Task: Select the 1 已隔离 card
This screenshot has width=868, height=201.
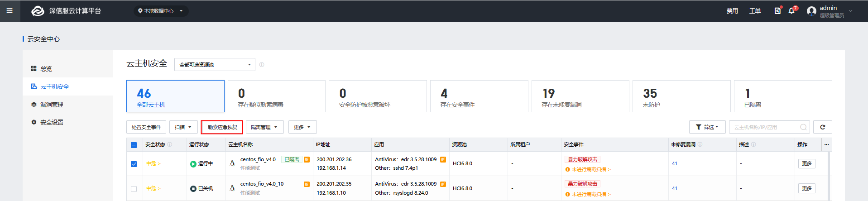Action: click(783, 96)
